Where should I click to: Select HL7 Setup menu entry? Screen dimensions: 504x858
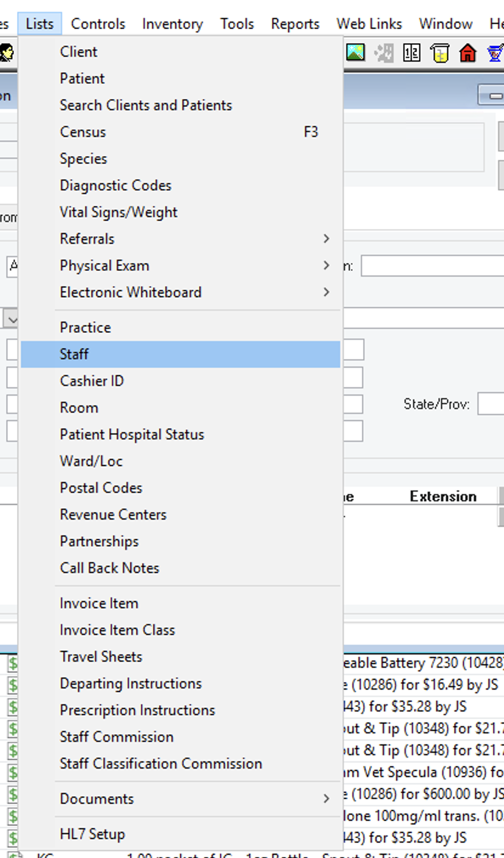92,834
